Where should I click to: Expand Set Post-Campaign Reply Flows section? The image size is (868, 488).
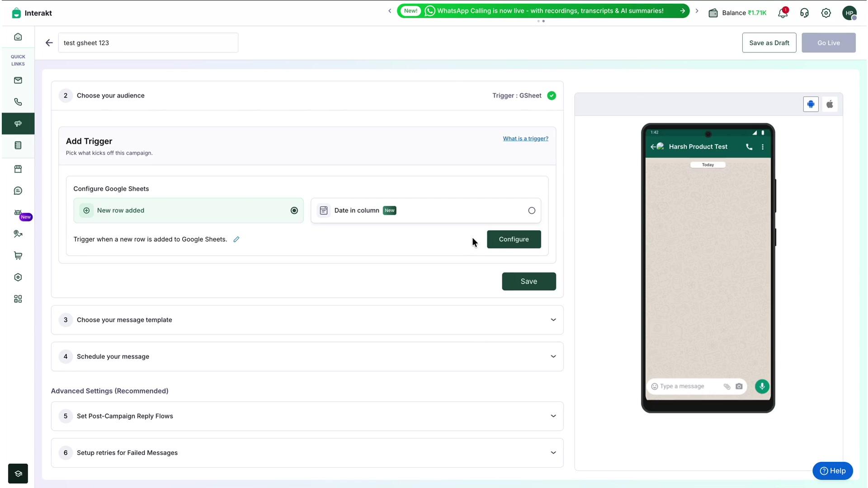tap(307, 416)
